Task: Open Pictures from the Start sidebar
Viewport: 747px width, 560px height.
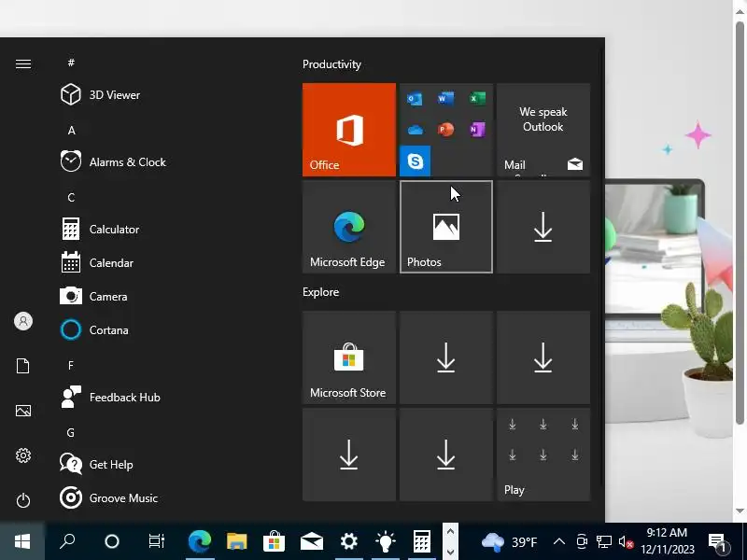Action: pos(23,411)
